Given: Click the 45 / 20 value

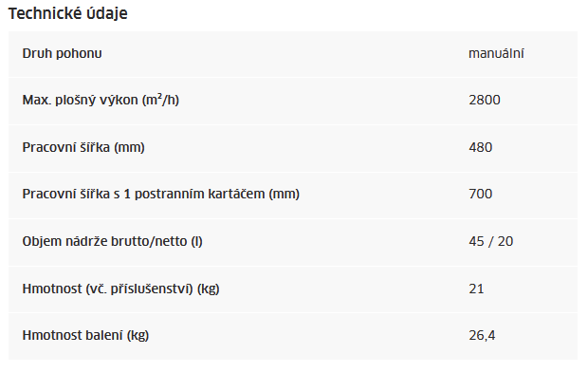Looking at the screenshot, I should click(491, 241).
